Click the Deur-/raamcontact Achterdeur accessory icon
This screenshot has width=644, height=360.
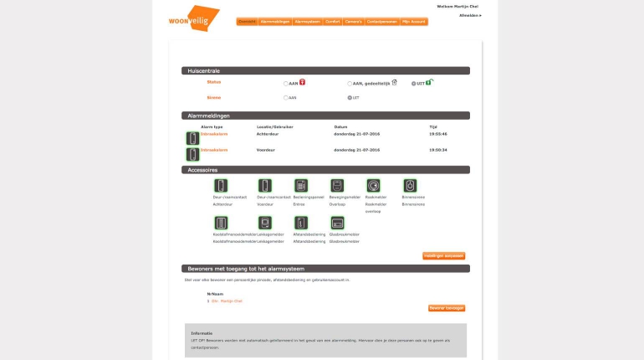[221, 186]
